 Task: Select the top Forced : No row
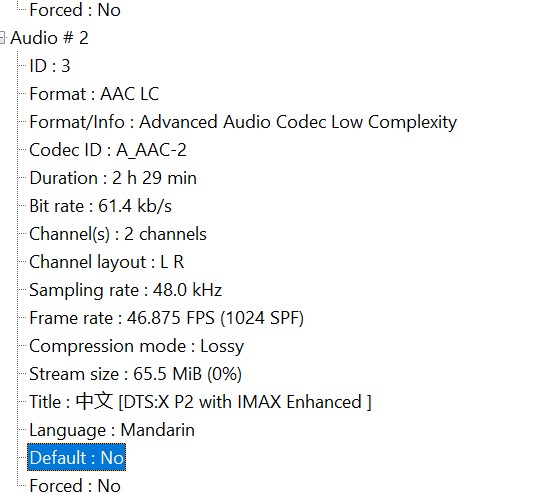(x=75, y=10)
